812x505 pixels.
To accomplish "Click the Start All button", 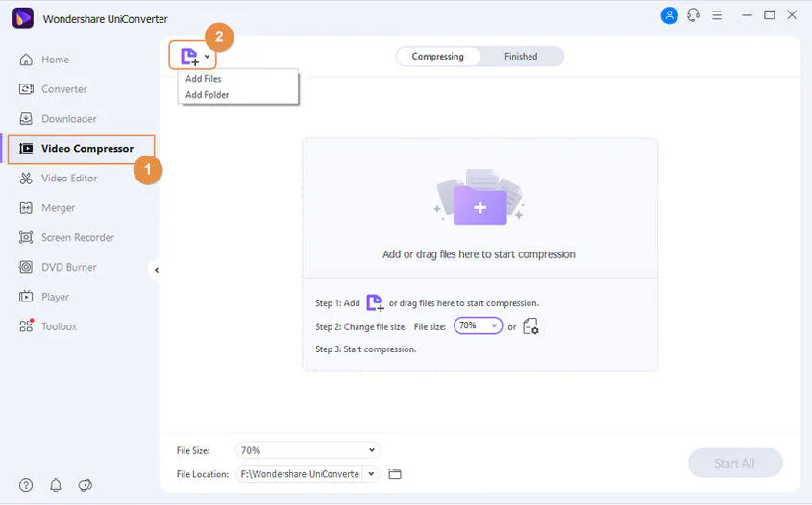I will [735, 463].
